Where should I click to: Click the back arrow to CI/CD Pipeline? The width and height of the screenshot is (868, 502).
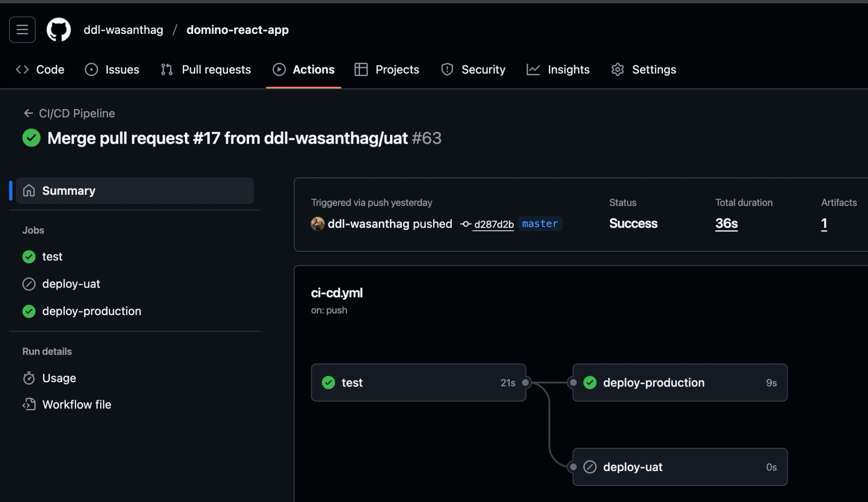28,113
